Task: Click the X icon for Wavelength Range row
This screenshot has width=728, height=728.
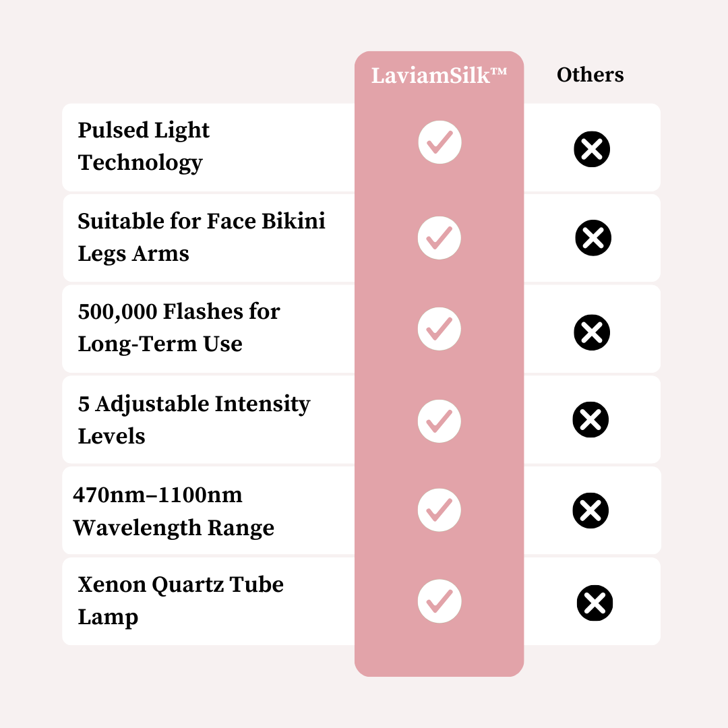Action: pos(590,510)
